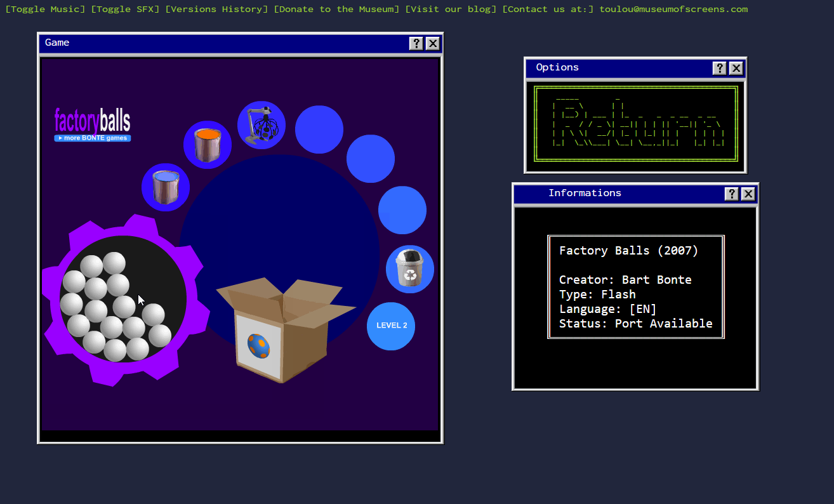The height and width of the screenshot is (504, 834).
Task: Open Versions History menu
Action: [216, 10]
